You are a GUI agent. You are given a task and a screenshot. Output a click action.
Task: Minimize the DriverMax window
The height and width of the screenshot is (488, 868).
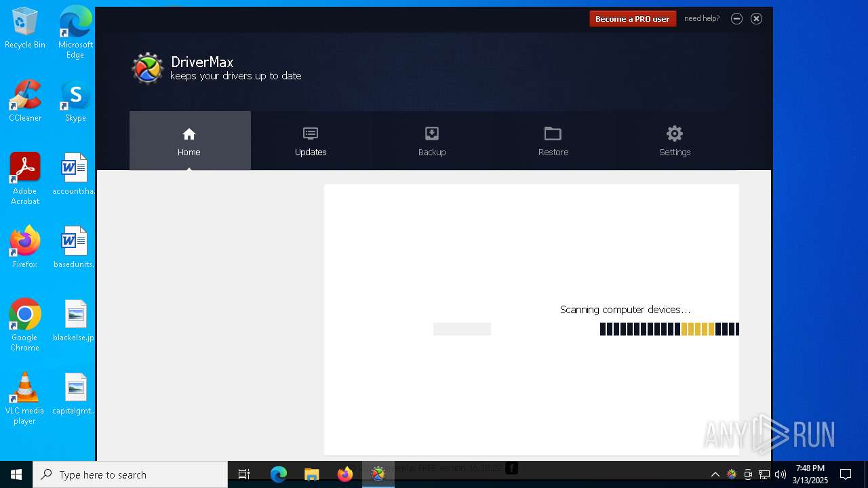tap(736, 18)
